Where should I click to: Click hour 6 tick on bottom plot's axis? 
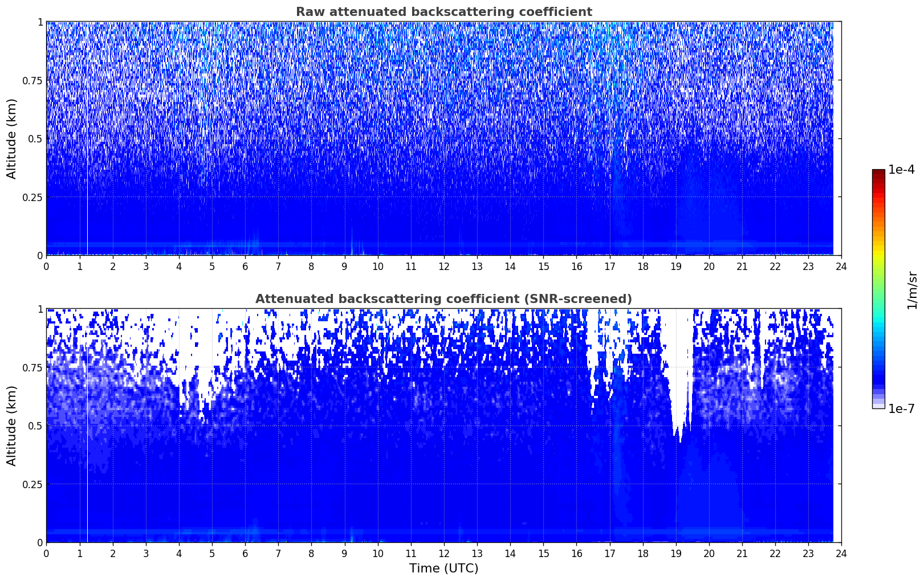pyautogui.click(x=245, y=554)
